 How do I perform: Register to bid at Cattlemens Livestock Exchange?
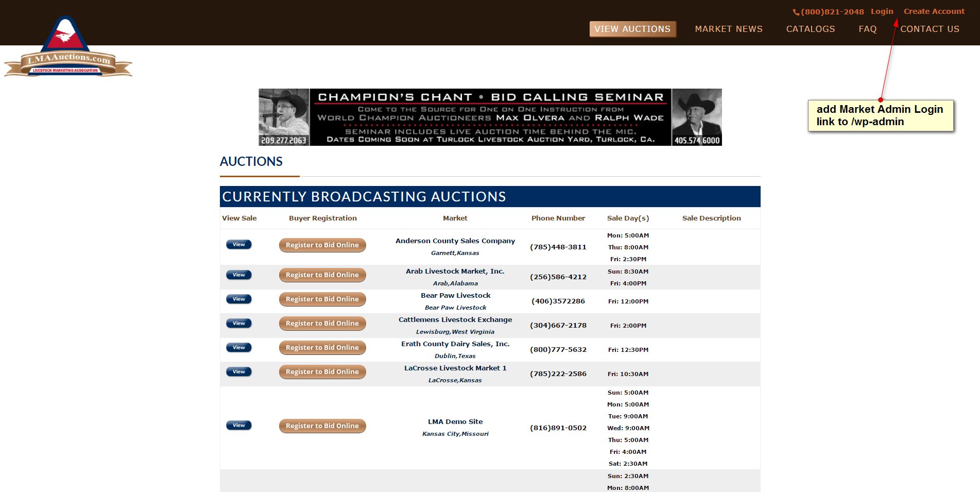(x=322, y=324)
